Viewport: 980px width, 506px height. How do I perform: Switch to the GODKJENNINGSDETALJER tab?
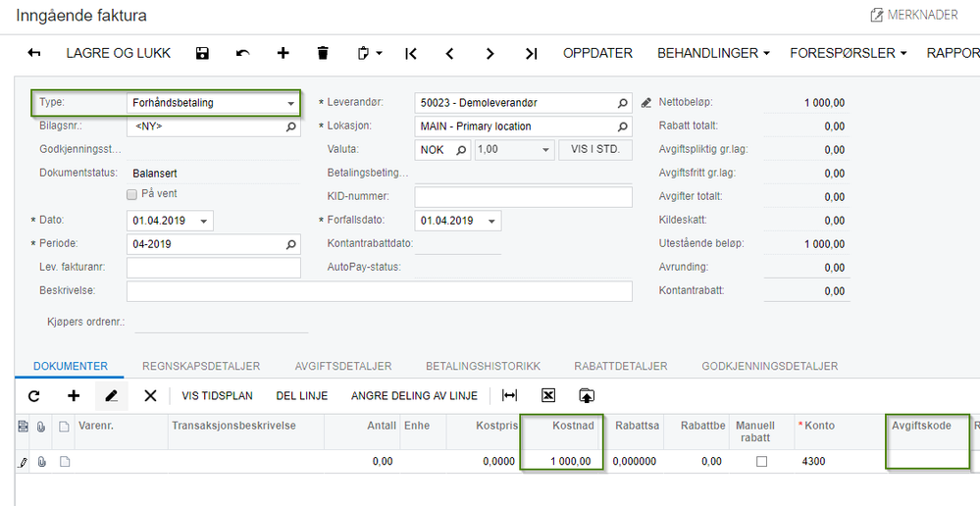click(770, 366)
